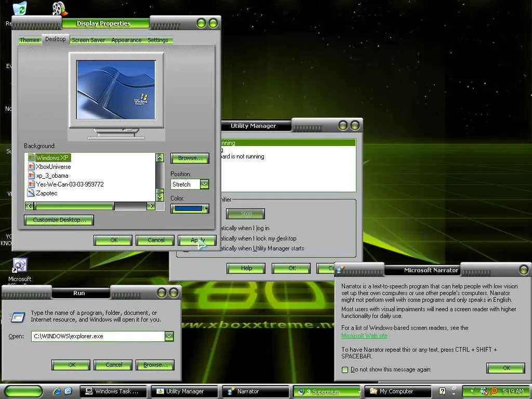
Task: Switch to the Themes tab
Action: click(x=30, y=40)
